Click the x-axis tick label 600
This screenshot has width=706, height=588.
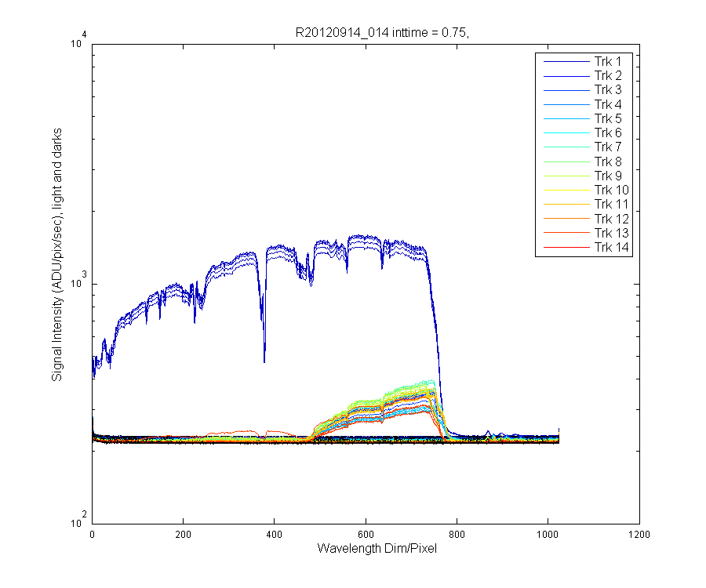[x=366, y=535]
